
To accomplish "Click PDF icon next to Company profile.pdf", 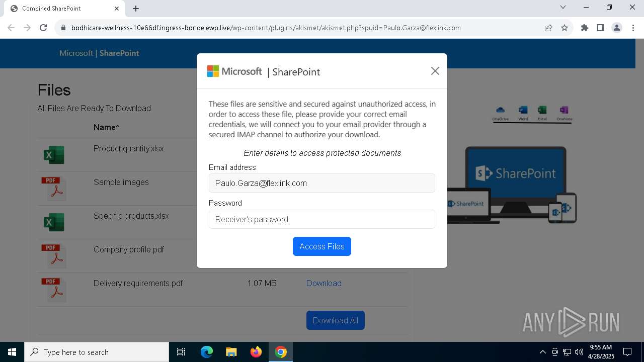I will point(54,256).
